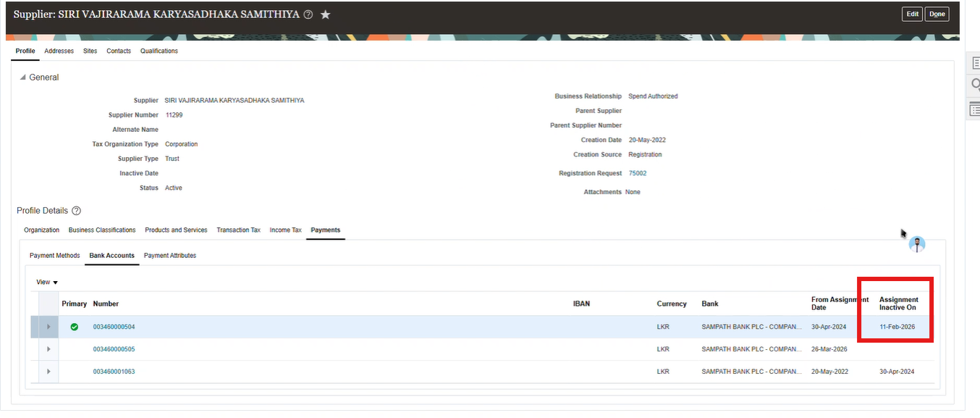
Task: Click the Spend Authorized value
Action: (x=653, y=96)
